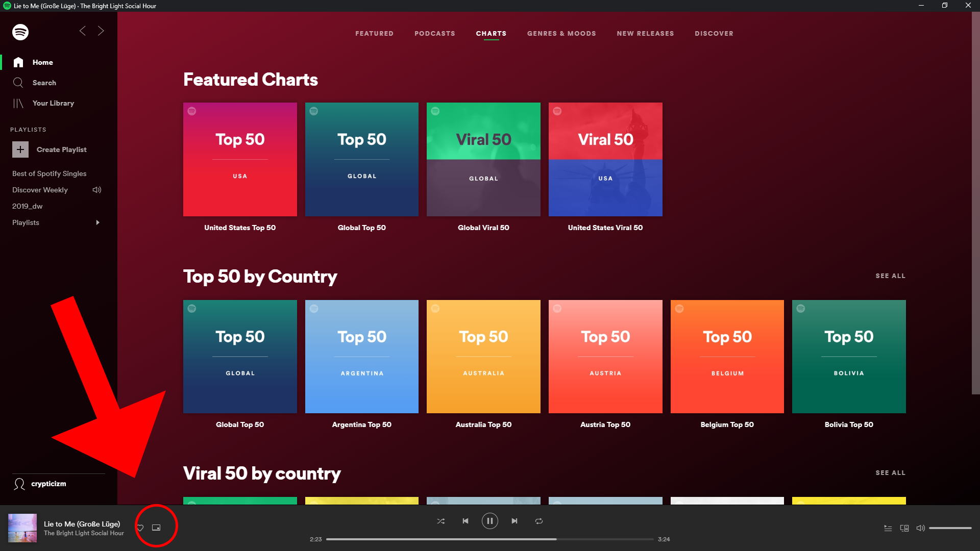The width and height of the screenshot is (980, 551).
Task: Select the GENRES & MOODS tab
Action: point(560,33)
